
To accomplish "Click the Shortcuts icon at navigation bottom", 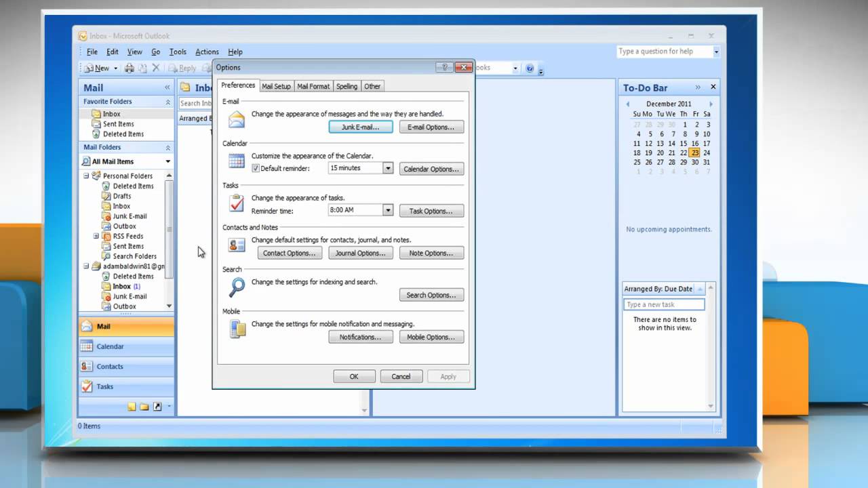I will pos(157,407).
